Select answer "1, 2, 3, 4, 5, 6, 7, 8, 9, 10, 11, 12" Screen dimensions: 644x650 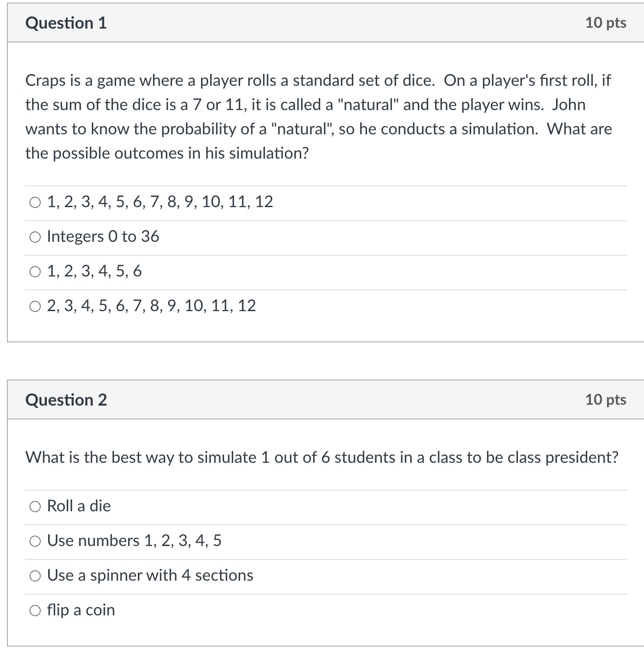(x=36, y=201)
